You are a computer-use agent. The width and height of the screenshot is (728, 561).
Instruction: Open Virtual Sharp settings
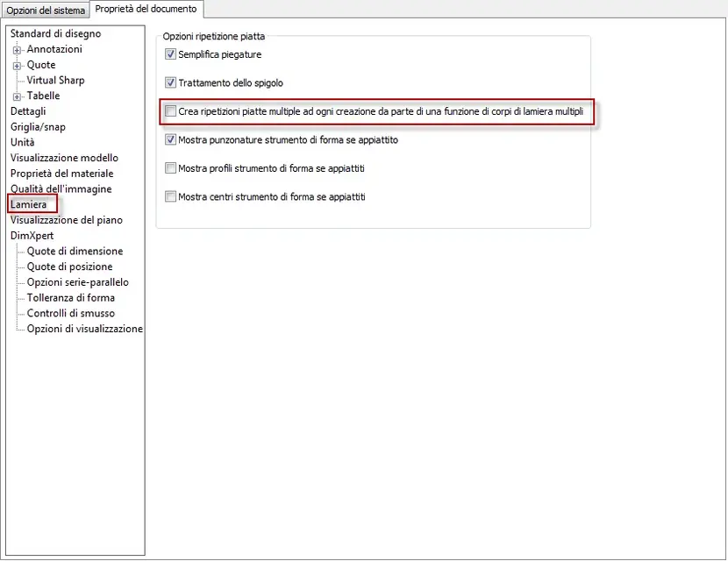pyautogui.click(x=56, y=81)
